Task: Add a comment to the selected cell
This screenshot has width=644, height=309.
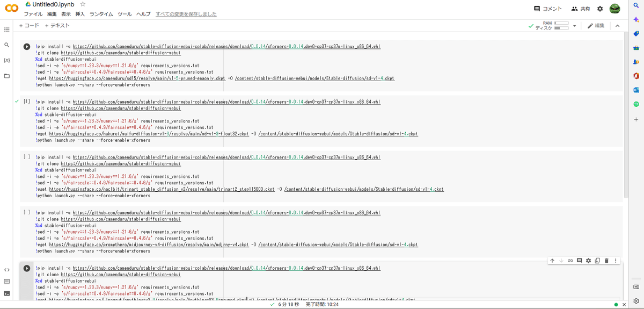Action: coord(579,261)
